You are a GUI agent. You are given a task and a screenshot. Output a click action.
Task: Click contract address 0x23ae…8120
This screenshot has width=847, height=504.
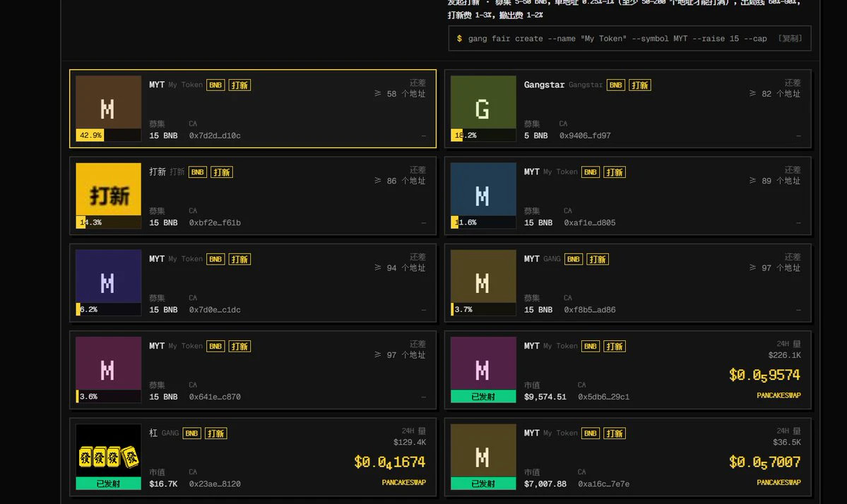coord(215,484)
